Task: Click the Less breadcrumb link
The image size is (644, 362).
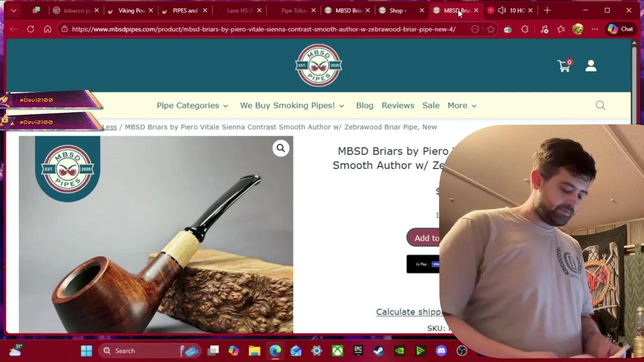Action: 110,127
